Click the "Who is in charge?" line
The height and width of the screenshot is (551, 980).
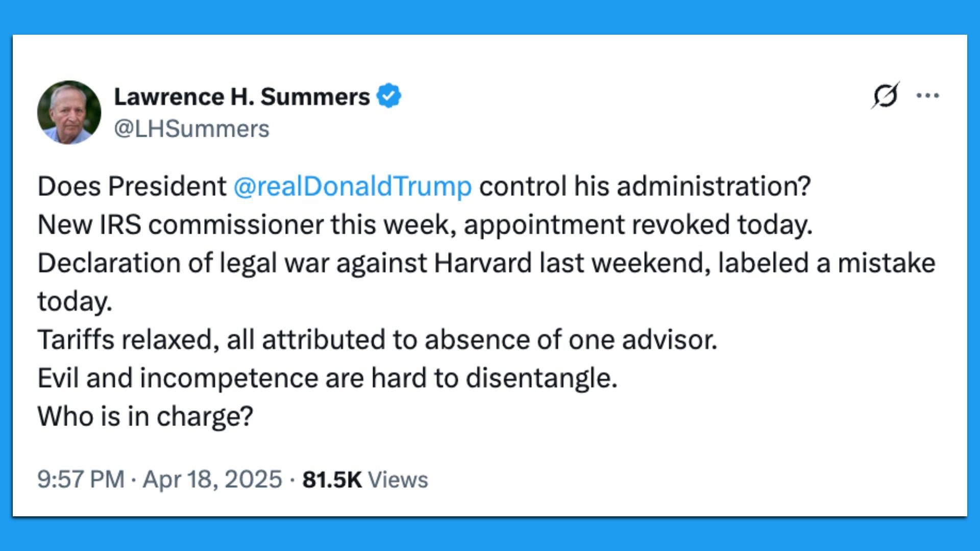[x=145, y=416]
